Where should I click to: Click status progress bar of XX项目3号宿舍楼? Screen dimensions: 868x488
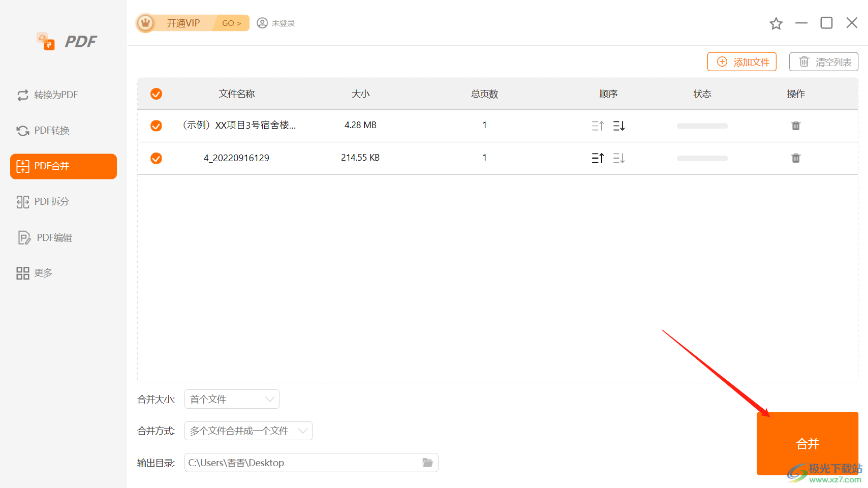point(702,126)
